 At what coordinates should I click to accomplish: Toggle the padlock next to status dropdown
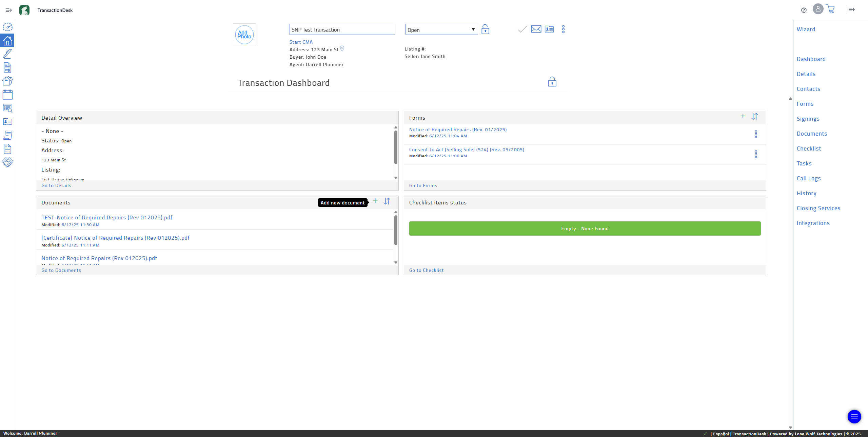click(485, 29)
